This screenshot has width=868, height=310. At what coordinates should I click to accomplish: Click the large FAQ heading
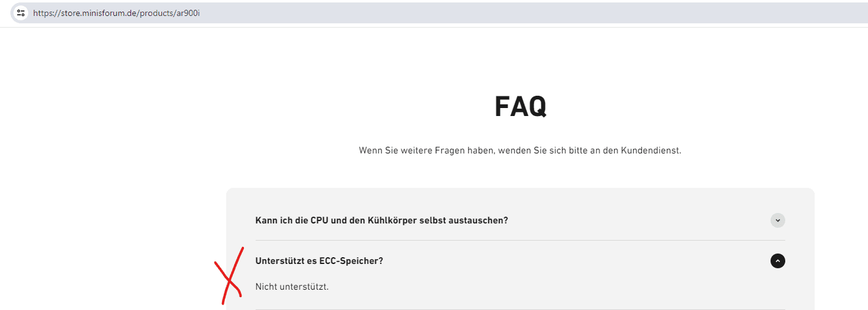(520, 107)
